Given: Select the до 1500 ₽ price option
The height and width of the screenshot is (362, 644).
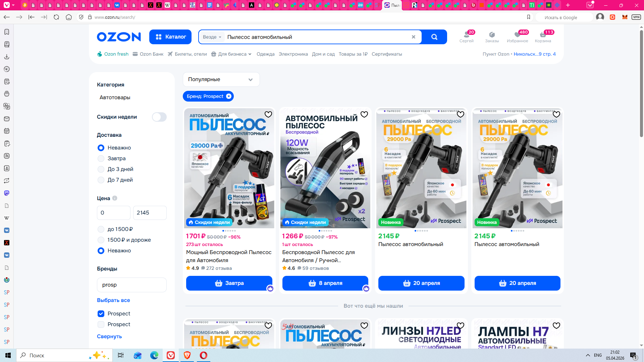Looking at the screenshot, I should pyautogui.click(x=101, y=229).
